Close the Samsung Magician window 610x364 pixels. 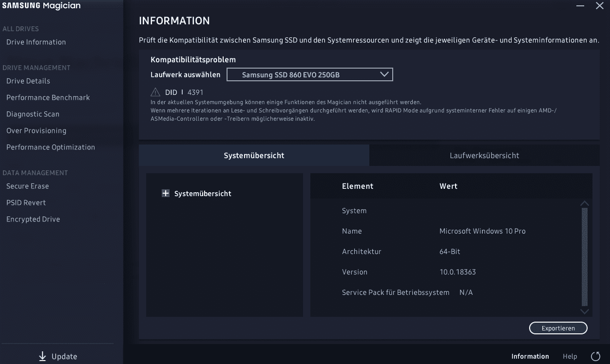click(600, 6)
